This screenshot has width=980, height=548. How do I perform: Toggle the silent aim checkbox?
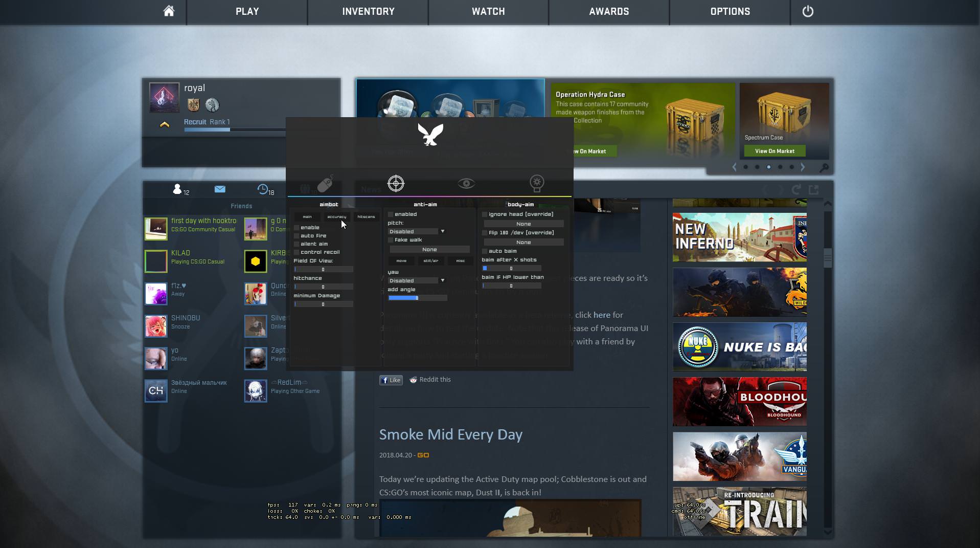pyautogui.click(x=297, y=244)
